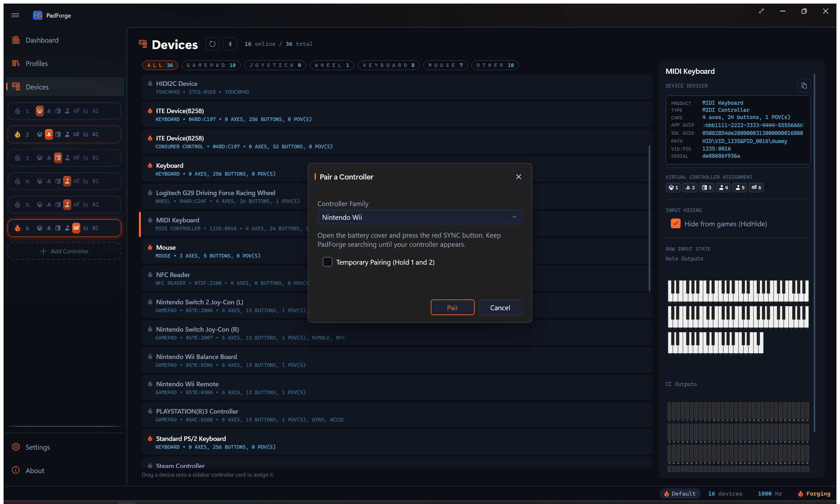This screenshot has width=840, height=504.
Task: Filter devices by KEYBOARD 8
Action: pos(389,65)
